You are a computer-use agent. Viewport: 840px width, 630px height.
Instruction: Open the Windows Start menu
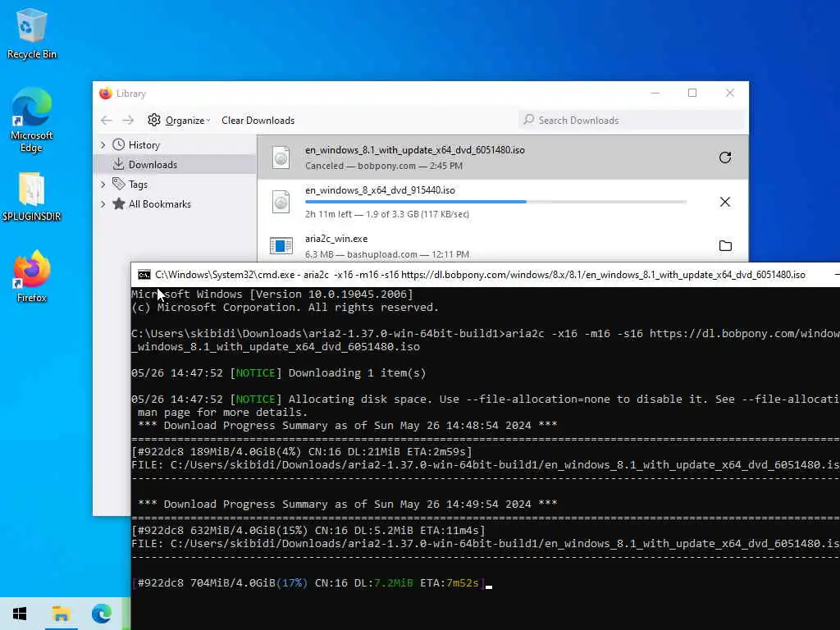(20, 614)
